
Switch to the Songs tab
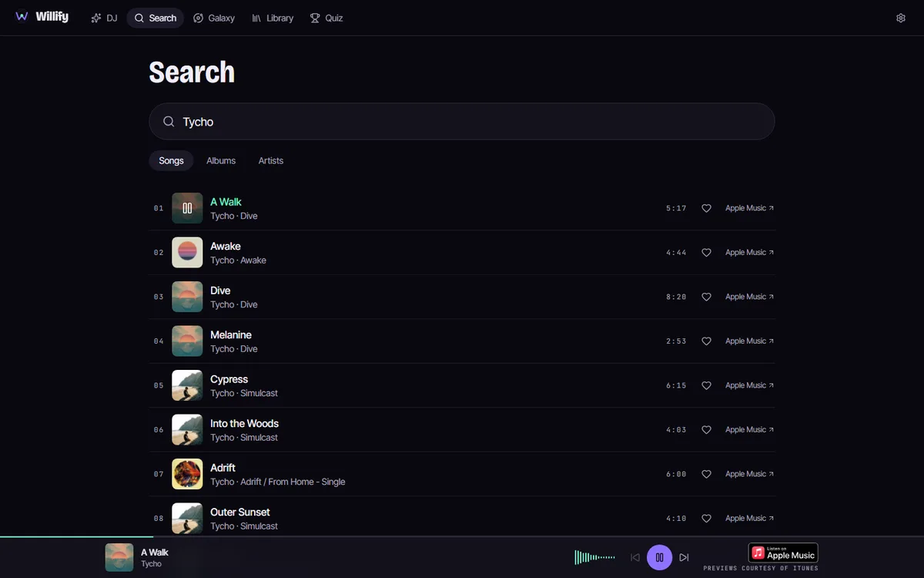click(x=171, y=160)
